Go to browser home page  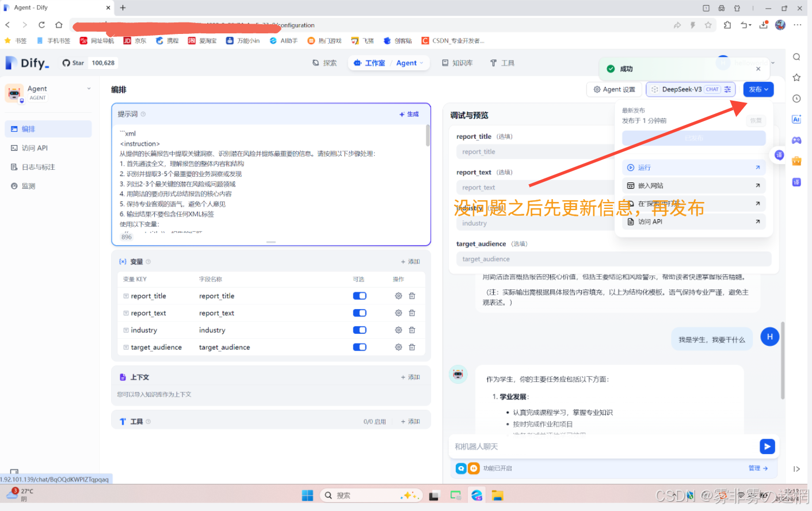[59, 25]
